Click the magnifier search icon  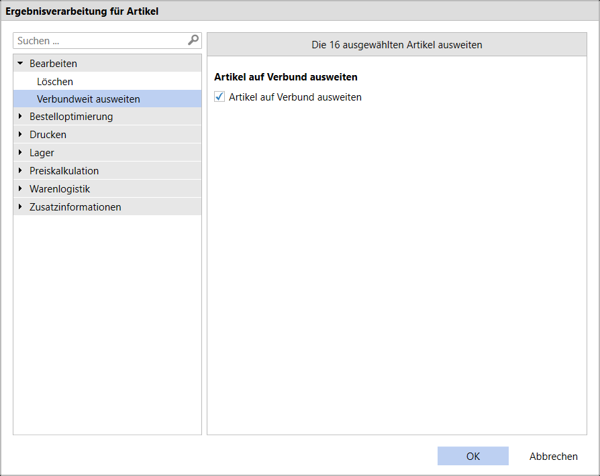pos(193,41)
